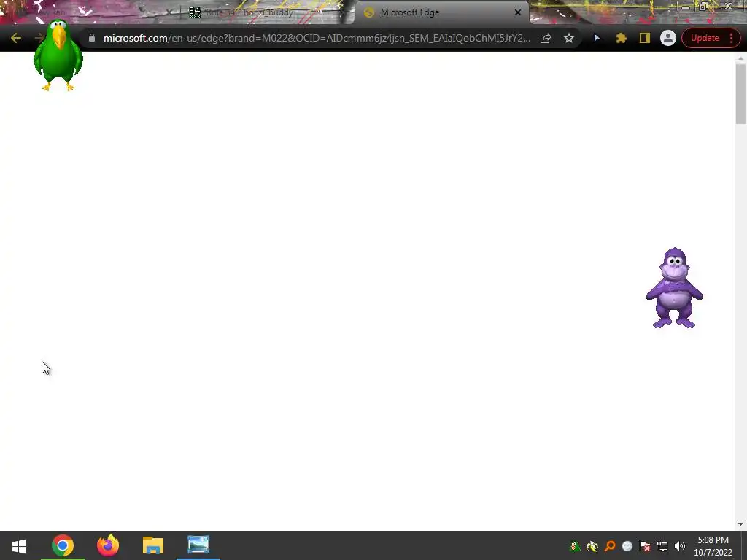
Task: Click the gray face tray icon
Action: (x=627, y=546)
